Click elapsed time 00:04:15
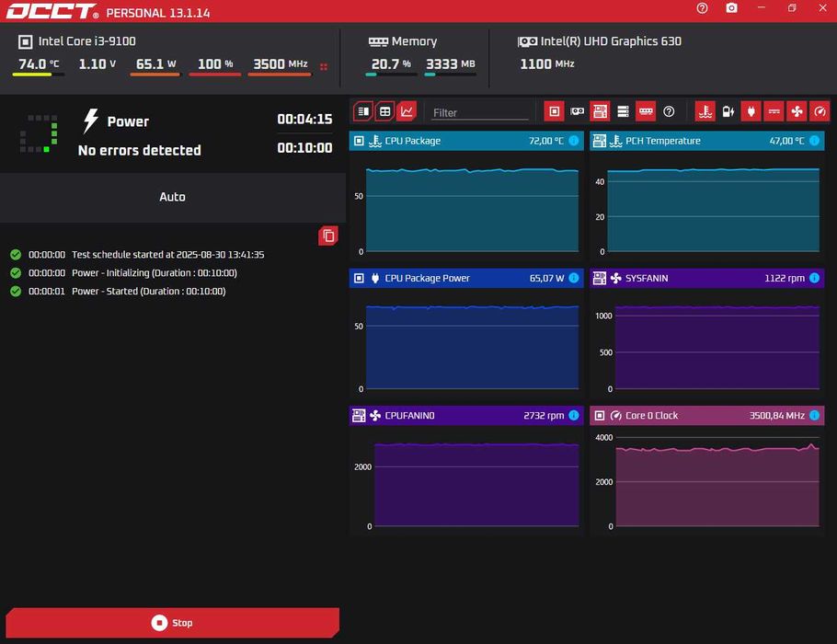 click(x=304, y=119)
